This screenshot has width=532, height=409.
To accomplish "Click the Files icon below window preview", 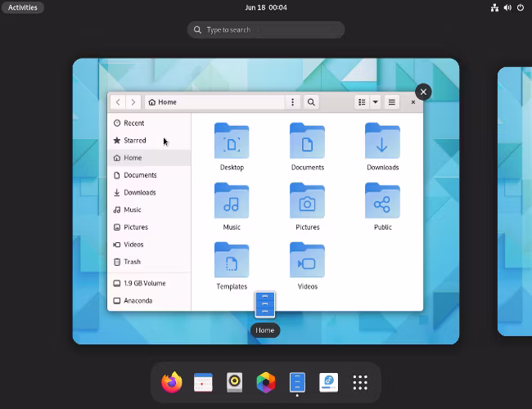I will 265,304.
